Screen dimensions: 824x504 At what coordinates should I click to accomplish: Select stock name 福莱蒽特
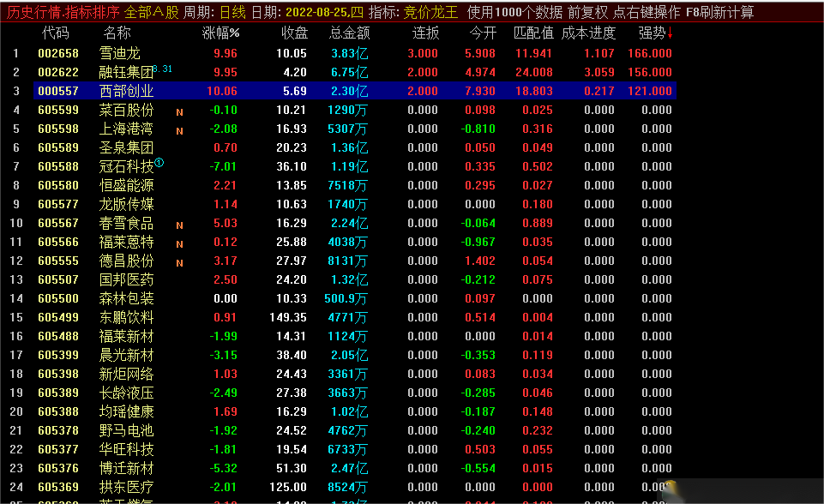click(x=126, y=243)
